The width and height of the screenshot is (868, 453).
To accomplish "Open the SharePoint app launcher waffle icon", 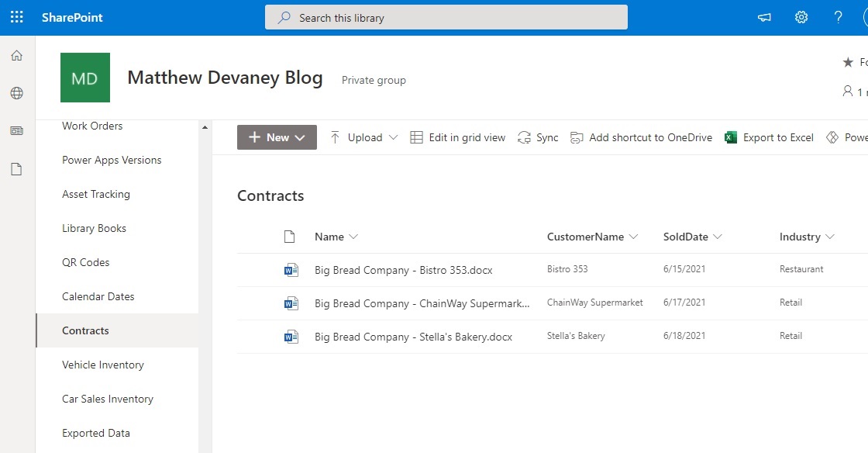I will tap(16, 16).
